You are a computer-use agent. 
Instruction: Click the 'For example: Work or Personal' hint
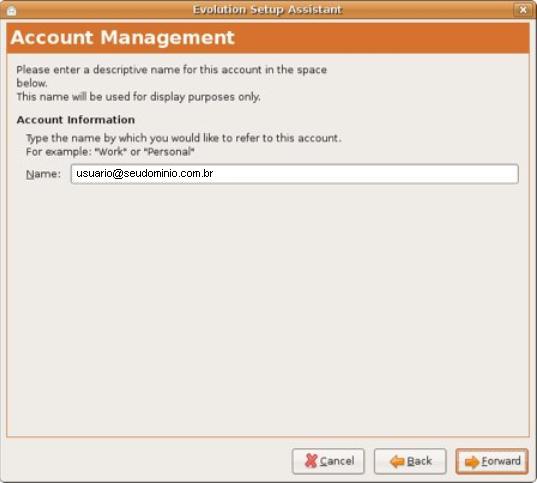(110, 152)
